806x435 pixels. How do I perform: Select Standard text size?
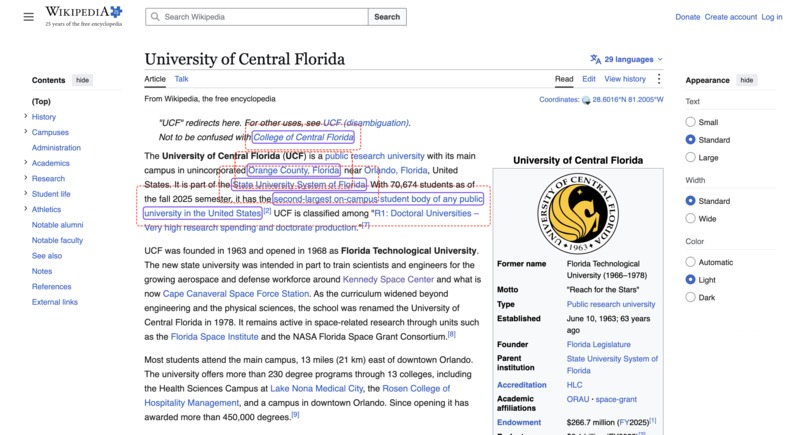pos(690,139)
